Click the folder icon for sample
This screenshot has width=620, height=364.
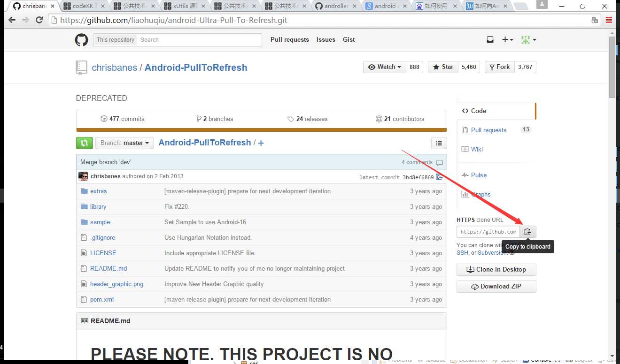pyautogui.click(x=85, y=222)
